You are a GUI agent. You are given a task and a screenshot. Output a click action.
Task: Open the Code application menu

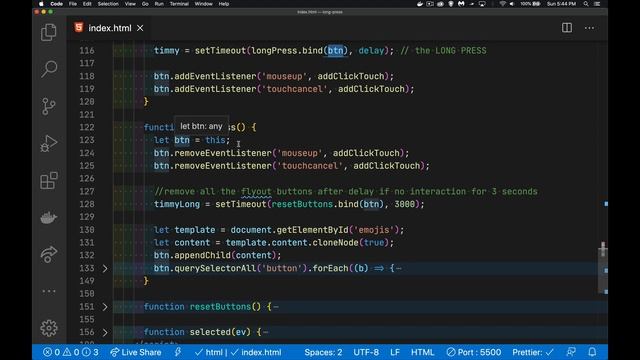point(56,4)
